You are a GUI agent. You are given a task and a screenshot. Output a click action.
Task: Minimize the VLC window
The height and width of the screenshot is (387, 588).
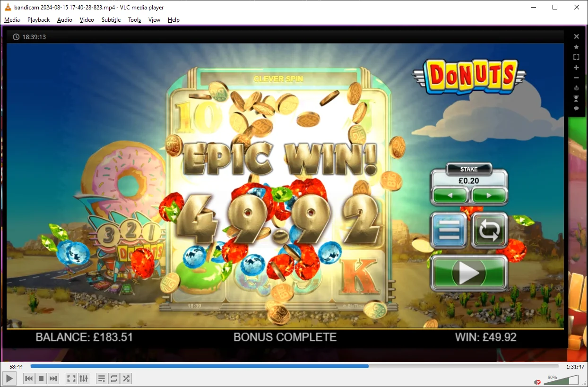coord(534,7)
